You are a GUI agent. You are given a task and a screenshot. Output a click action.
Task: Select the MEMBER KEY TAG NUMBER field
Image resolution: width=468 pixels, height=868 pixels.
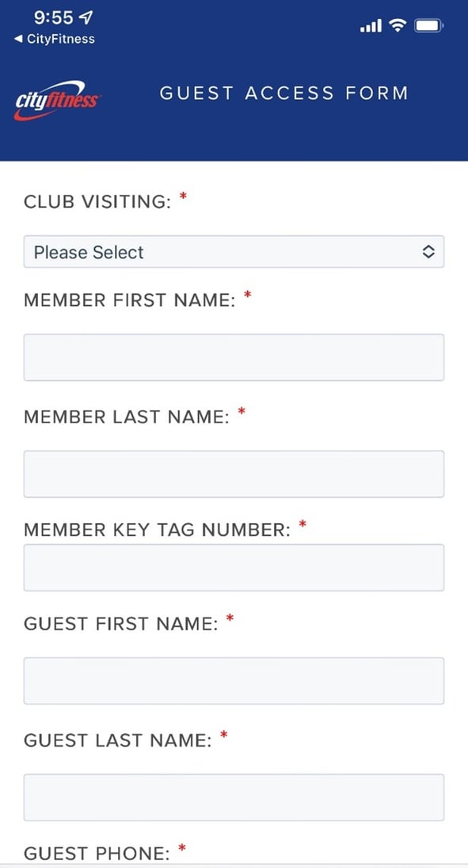click(x=234, y=567)
